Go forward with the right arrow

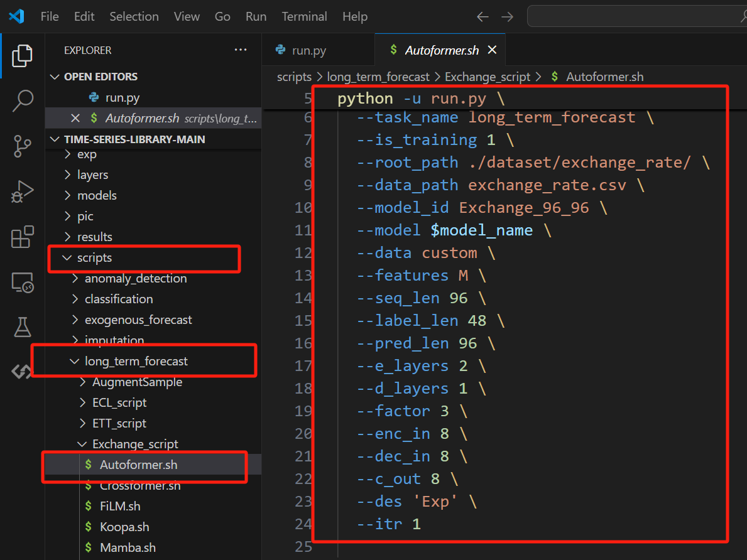pyautogui.click(x=508, y=17)
